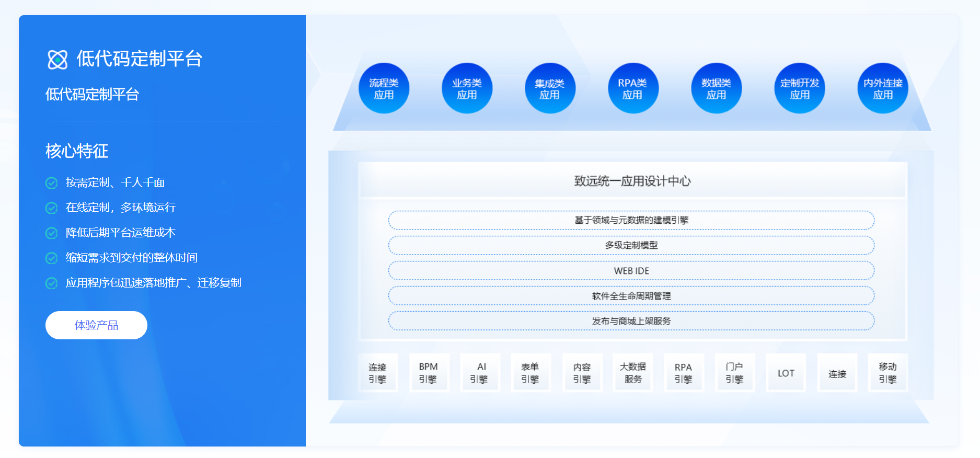Click the check icon beside 缩短需求到交付的整体时间

(51, 258)
